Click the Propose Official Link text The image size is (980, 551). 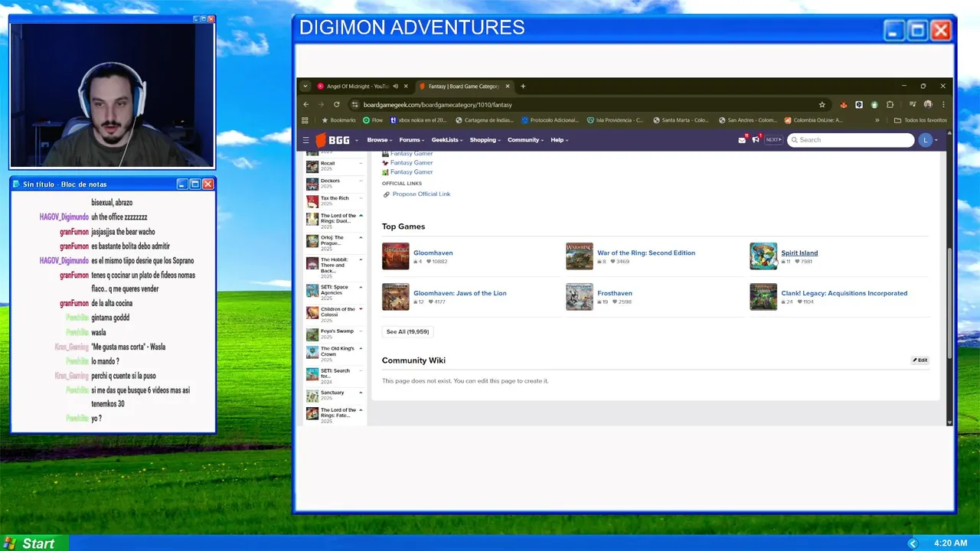(x=421, y=194)
